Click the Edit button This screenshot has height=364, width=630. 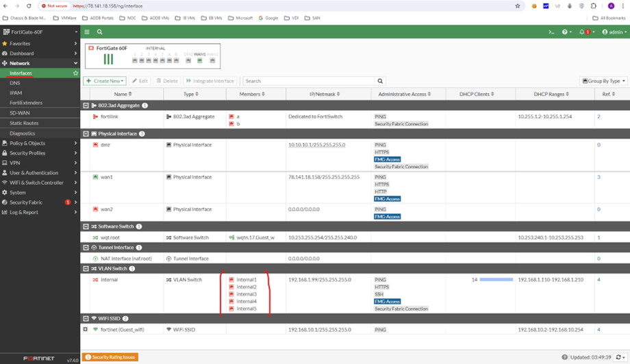click(140, 81)
